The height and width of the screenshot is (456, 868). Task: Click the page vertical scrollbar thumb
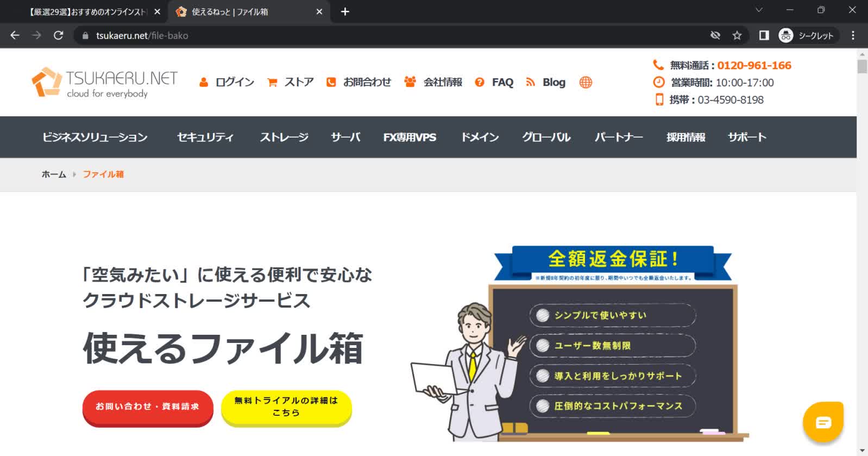coord(862,66)
